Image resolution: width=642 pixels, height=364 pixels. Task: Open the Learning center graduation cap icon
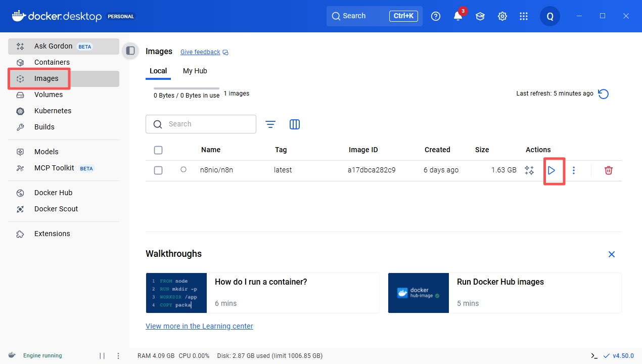click(x=480, y=16)
